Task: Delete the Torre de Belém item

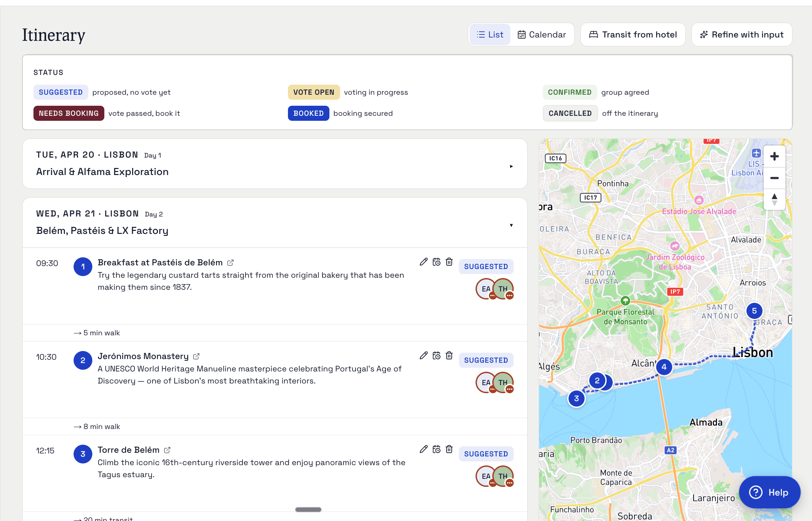Action: [449, 449]
